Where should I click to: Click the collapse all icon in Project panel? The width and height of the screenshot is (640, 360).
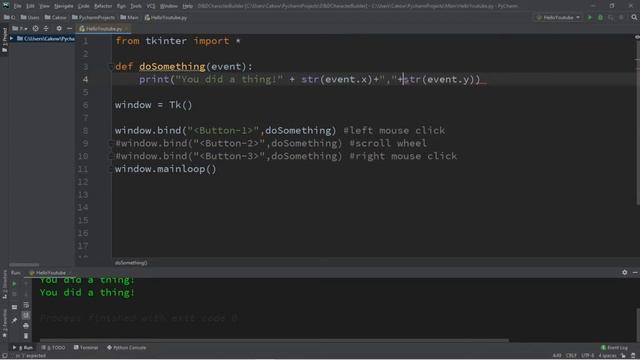(46, 29)
